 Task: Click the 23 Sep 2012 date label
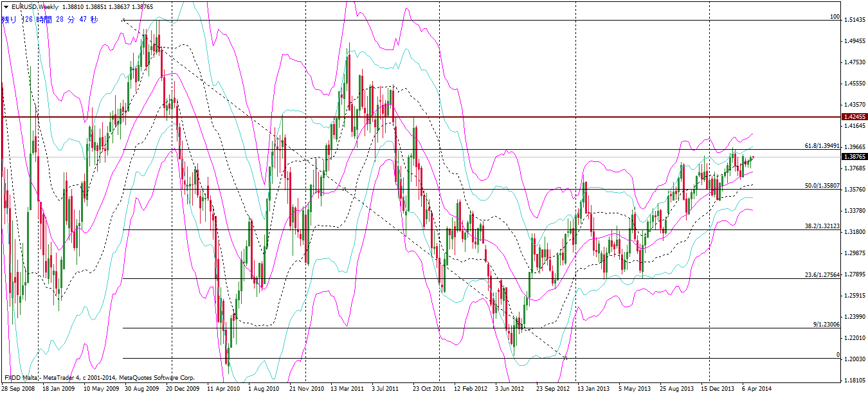click(552, 389)
